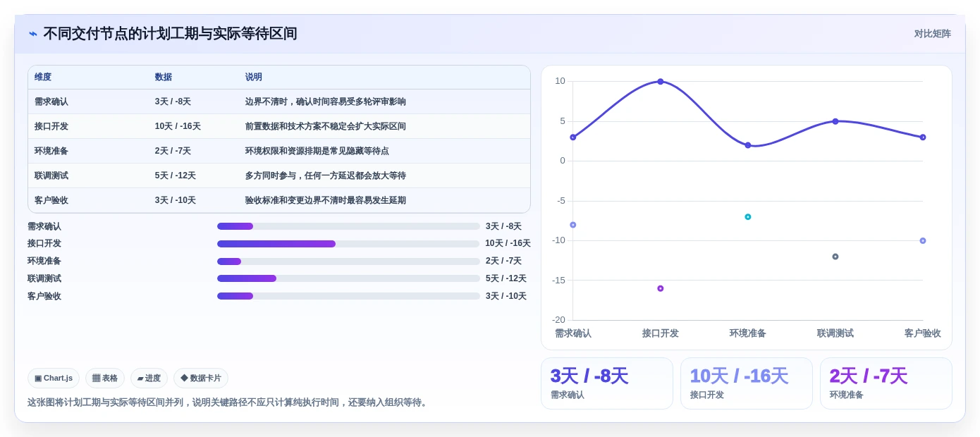Screen dimensions: 980x437
Task: Select the 进度 tag chip
Action: point(149,378)
